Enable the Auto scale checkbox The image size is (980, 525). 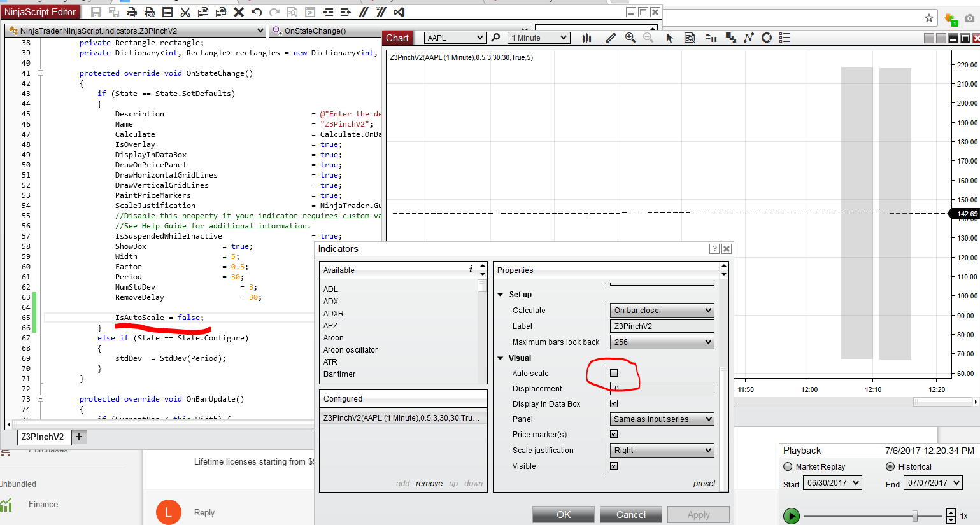pos(614,374)
